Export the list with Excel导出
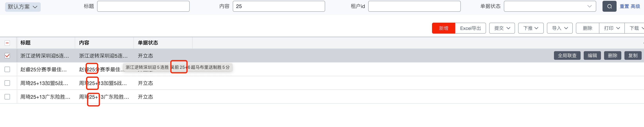 pyautogui.click(x=470, y=28)
